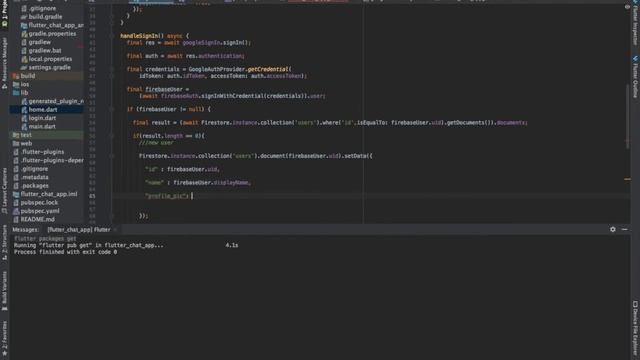The height and width of the screenshot is (360, 640).
Task: Open Messages panel settings gear
Action: pyautogui.click(x=613, y=229)
